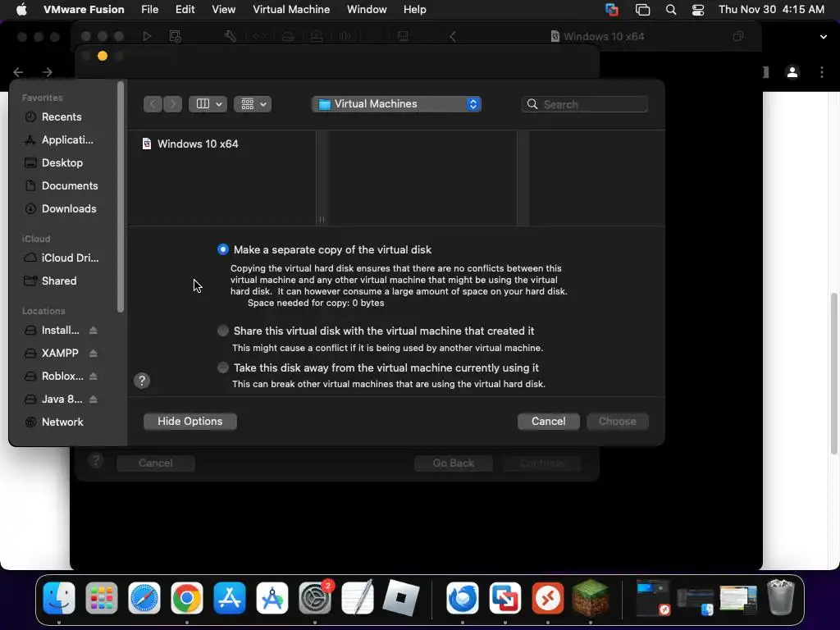Open the grouping options dropdown

[253, 104]
